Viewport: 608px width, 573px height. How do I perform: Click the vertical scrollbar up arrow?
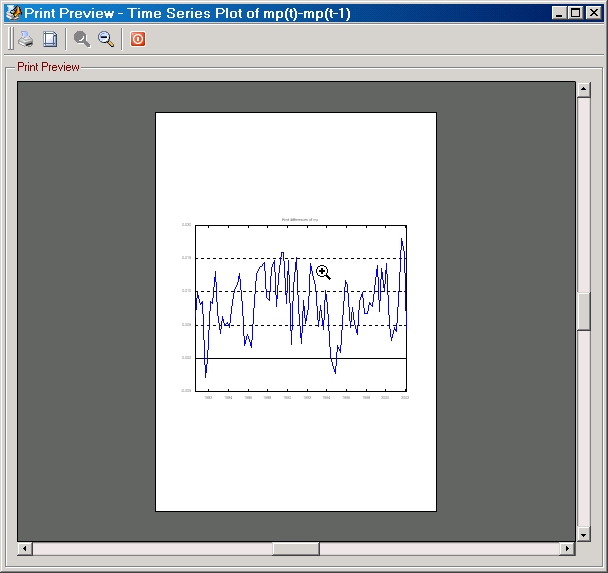tap(584, 90)
